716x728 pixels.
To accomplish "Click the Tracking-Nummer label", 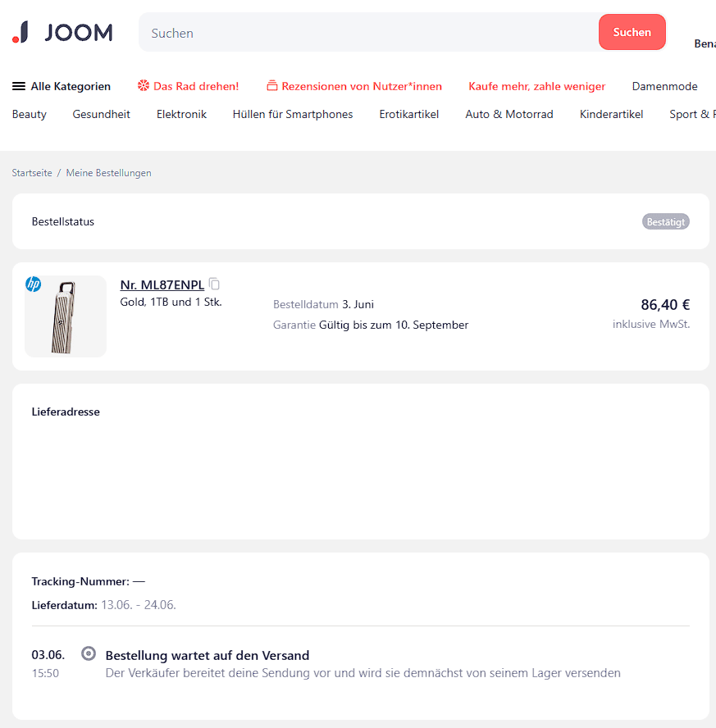I will pos(80,581).
